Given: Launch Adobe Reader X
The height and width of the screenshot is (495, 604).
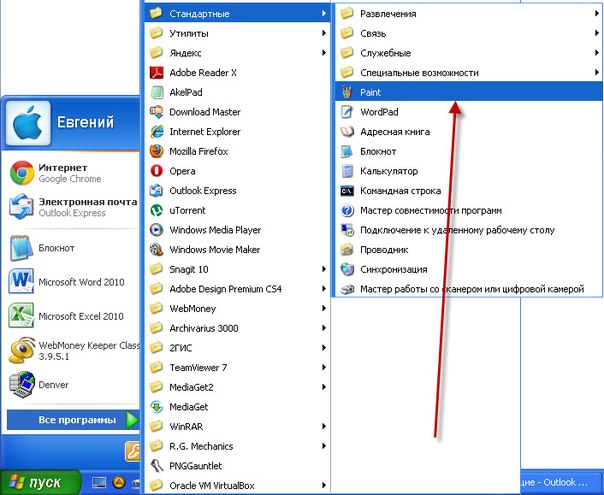Looking at the screenshot, I should point(237,72).
